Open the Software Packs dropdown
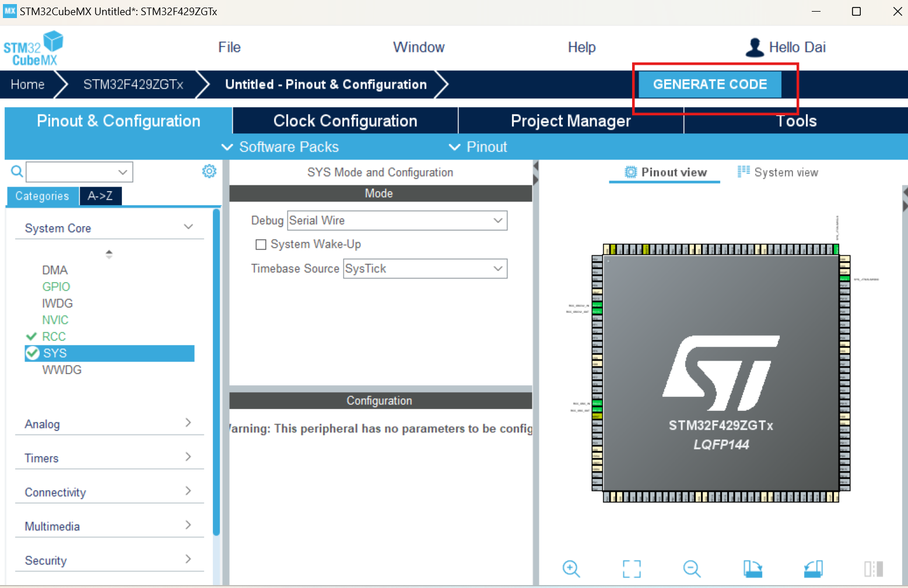 [280, 147]
